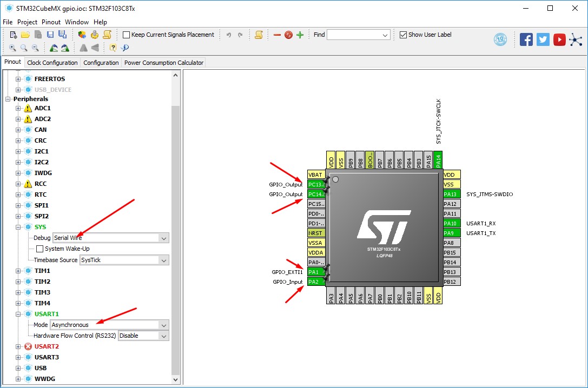Click the PA9 pin labeled USART1_TX
The width and height of the screenshot is (588, 388).
point(451,233)
